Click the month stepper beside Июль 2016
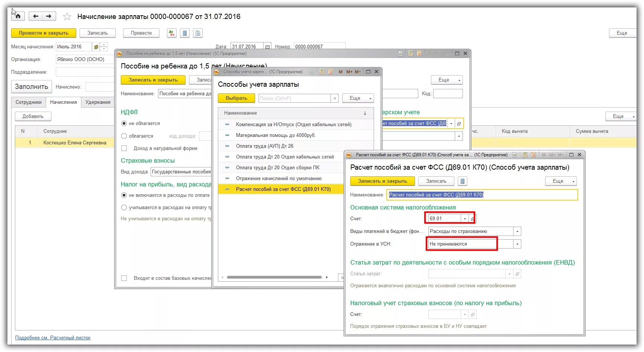644x352 pixels. [x=104, y=47]
